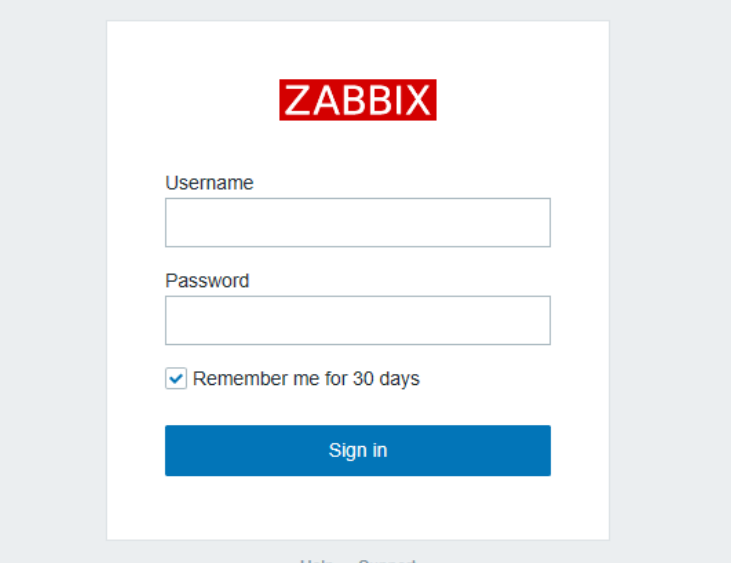Image resolution: width=731 pixels, height=563 pixels.
Task: Click the partially visible Support text
Action: (x=386, y=561)
